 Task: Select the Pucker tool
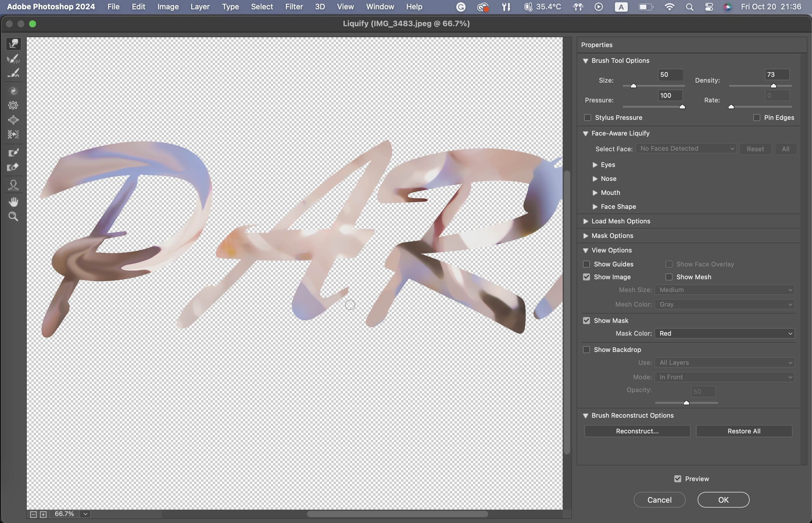[x=14, y=105]
